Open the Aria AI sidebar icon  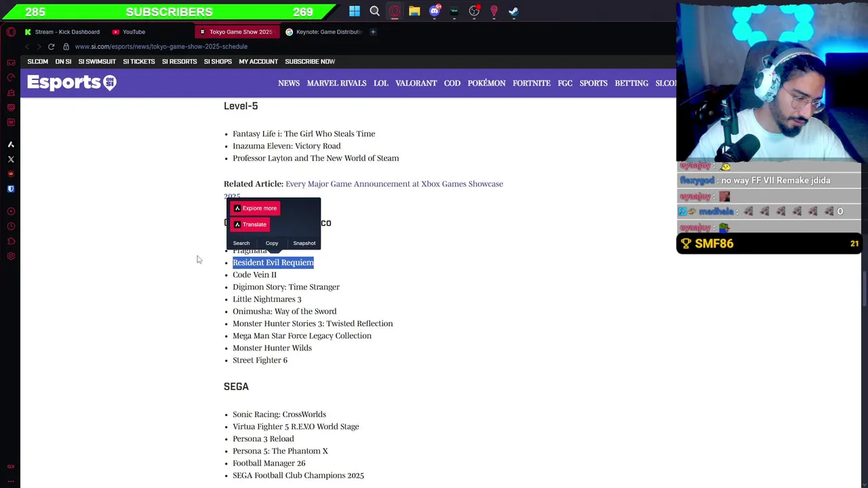tap(11, 144)
